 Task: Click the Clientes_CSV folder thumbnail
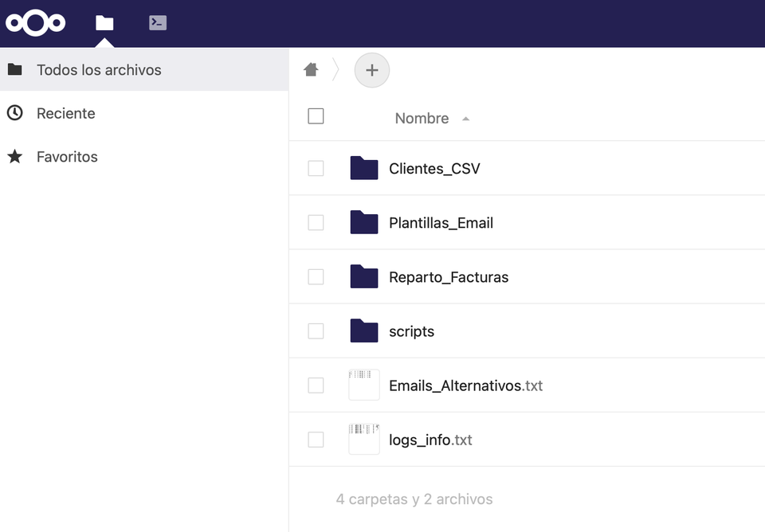tap(363, 168)
